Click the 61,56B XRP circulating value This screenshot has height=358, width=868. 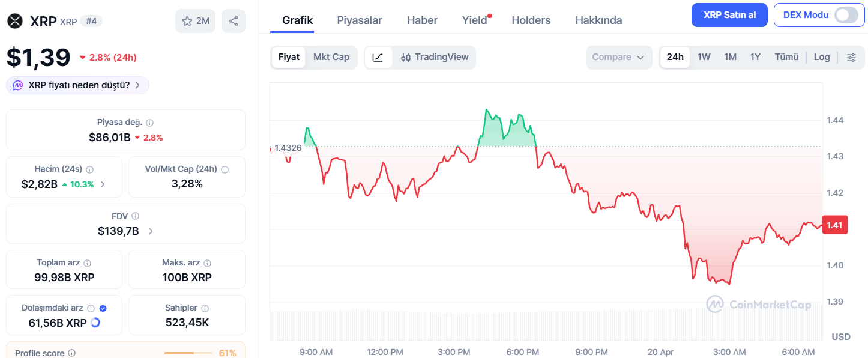58,323
